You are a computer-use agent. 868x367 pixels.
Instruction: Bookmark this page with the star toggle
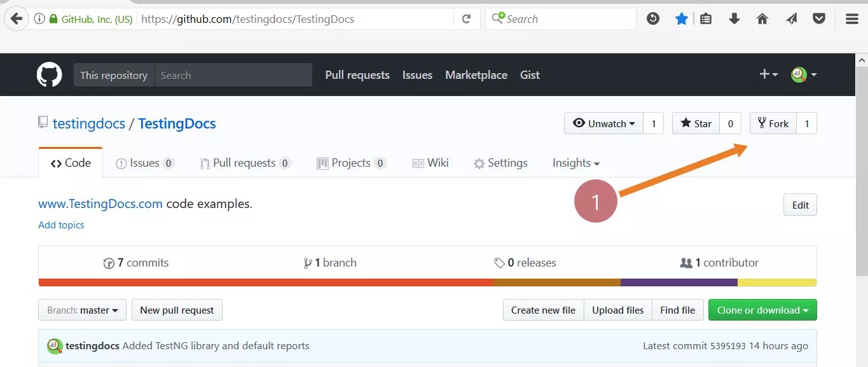point(682,18)
